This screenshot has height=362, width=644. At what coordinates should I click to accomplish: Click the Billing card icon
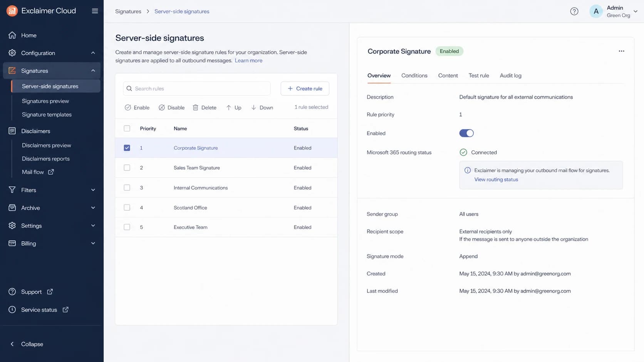pyautogui.click(x=12, y=243)
